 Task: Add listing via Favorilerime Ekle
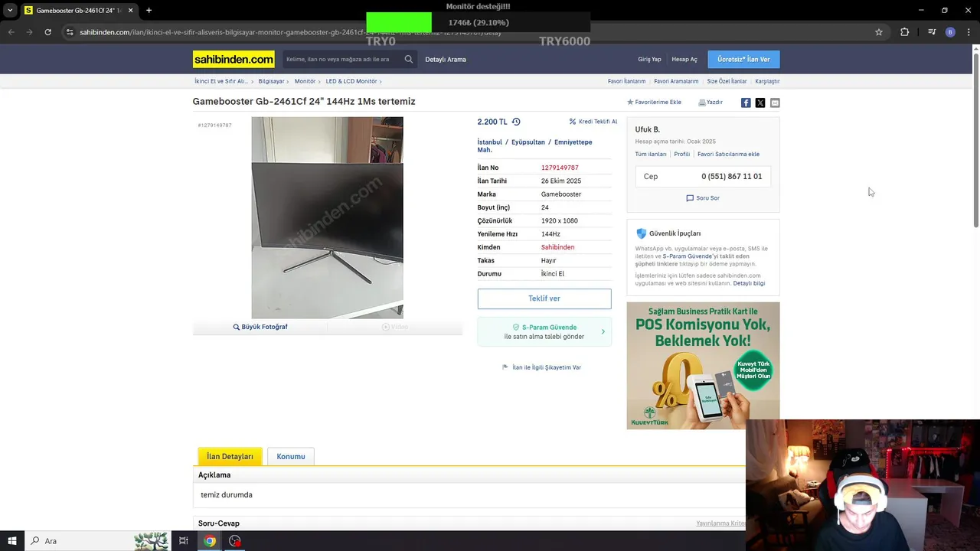pyautogui.click(x=654, y=102)
